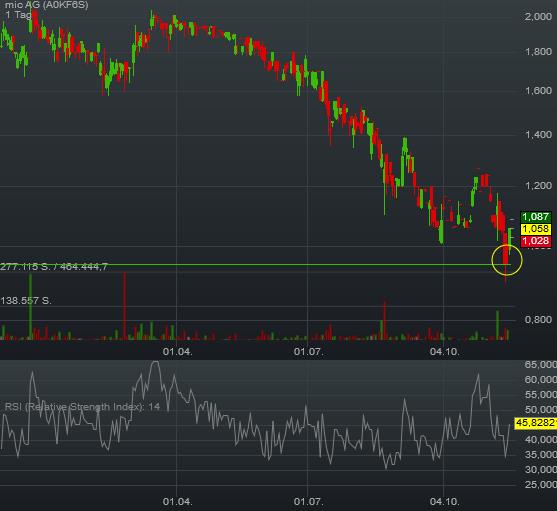Click the '1 Tag' interval label
Viewport: 557px width, 511px height.
coord(18,15)
